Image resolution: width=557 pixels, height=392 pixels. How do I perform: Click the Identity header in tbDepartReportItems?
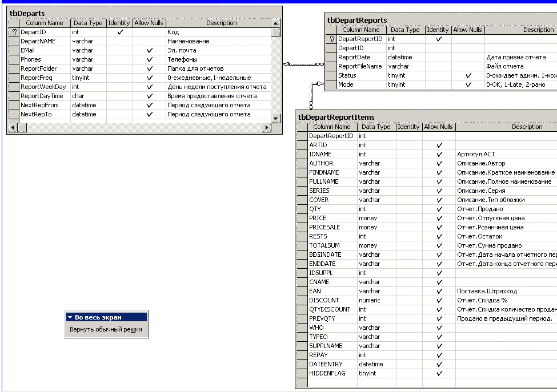point(408,127)
